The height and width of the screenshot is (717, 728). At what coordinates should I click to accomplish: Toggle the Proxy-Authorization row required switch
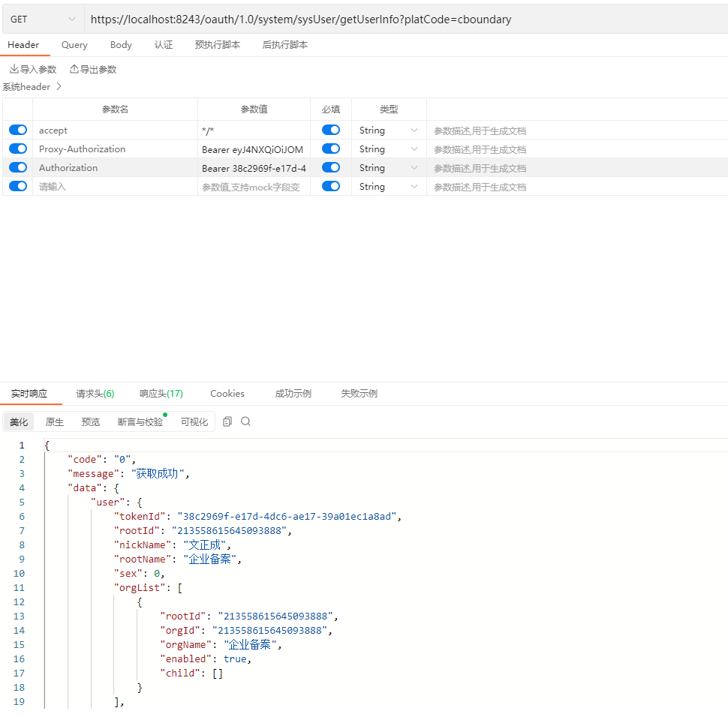pos(331,148)
